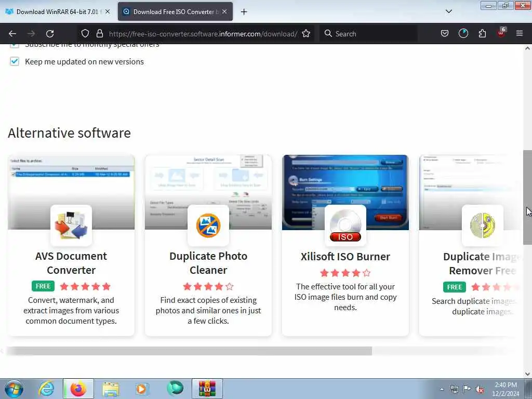Bookmark this page with the star
Viewport: 532px width, 399px height.
[x=306, y=34]
